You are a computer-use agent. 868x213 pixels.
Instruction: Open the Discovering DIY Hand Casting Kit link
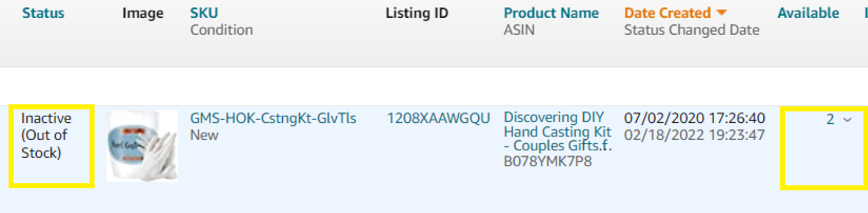click(x=558, y=132)
